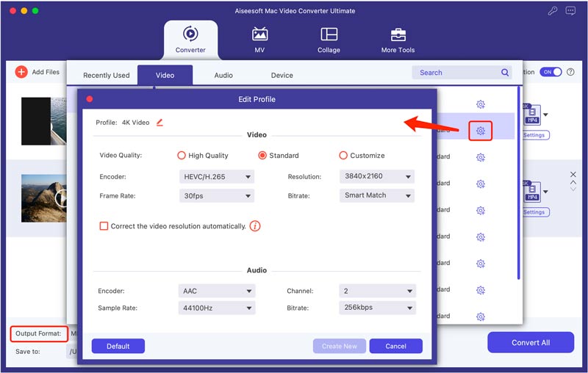Screen dimensions: 588x373
Task: Open the Collage tool icon
Action: 329,34
